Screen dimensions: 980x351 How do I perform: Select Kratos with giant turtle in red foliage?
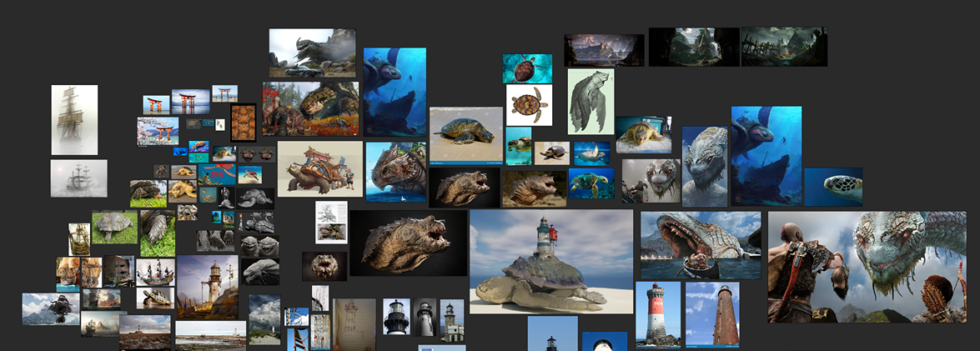click(310, 108)
